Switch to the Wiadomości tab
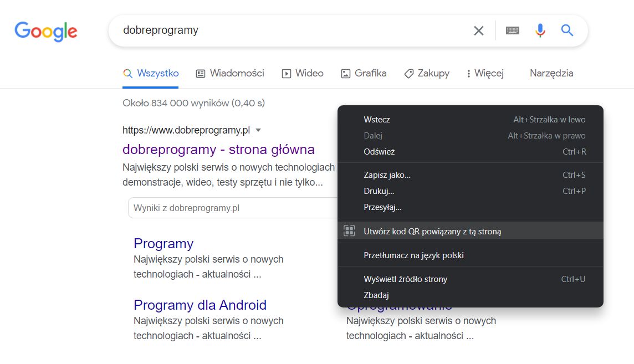Image resolution: width=634 pixels, height=364 pixels. tap(230, 73)
